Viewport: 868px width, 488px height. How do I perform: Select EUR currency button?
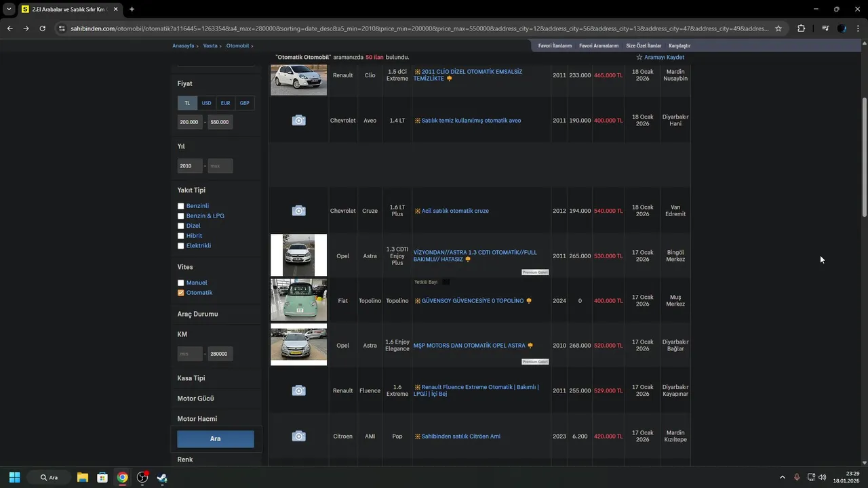[x=225, y=103]
